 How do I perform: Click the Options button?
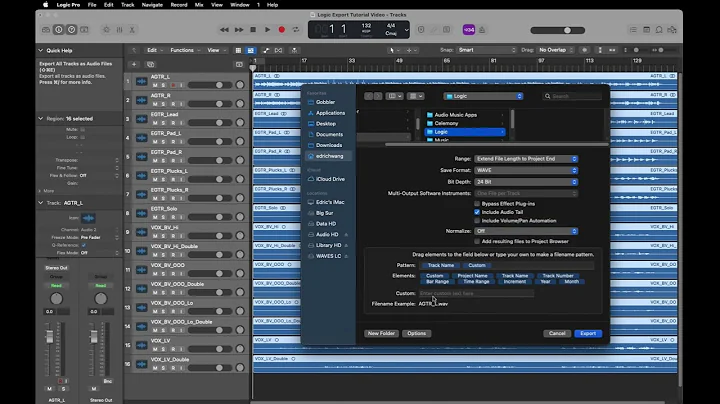click(416, 333)
